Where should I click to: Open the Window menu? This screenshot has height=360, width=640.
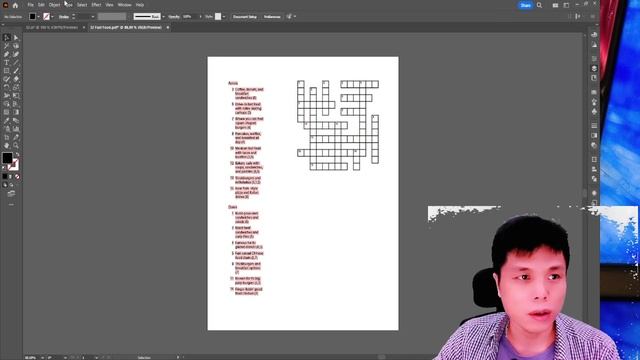[124, 5]
